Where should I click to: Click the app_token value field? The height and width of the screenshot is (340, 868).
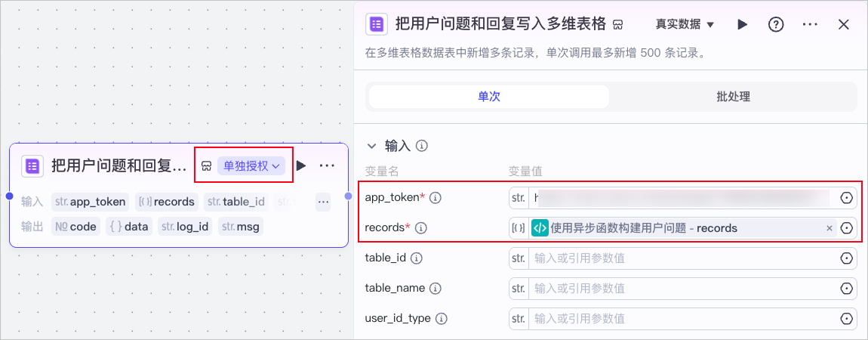[x=682, y=198]
